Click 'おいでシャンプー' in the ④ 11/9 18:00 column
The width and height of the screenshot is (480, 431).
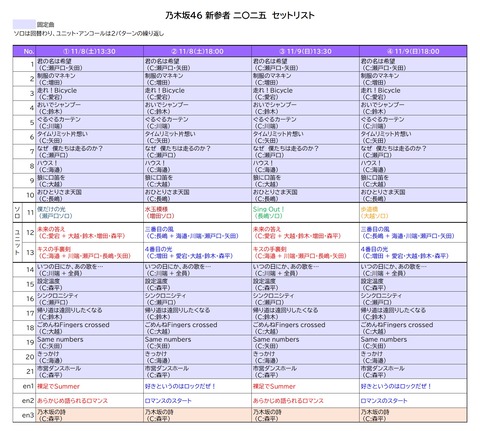(x=382, y=105)
